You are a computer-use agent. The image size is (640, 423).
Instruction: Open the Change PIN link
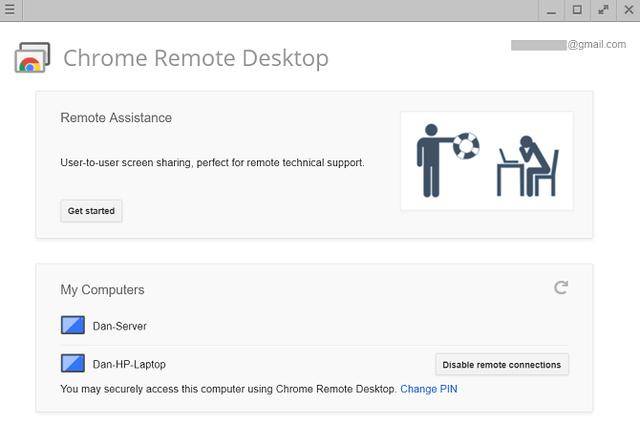pos(428,389)
